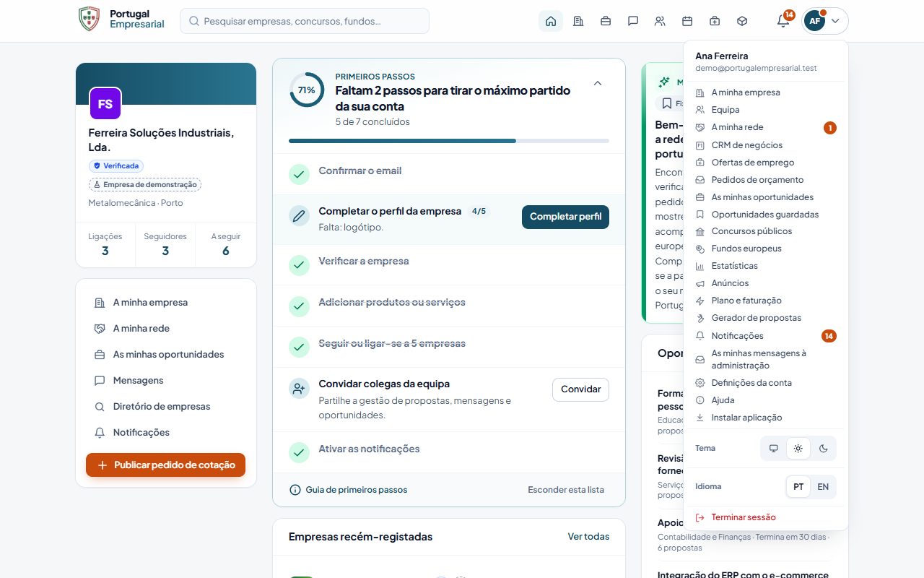The width and height of the screenshot is (924, 578).
Task: Open the notification bell with 14 badge
Action: pos(783,21)
